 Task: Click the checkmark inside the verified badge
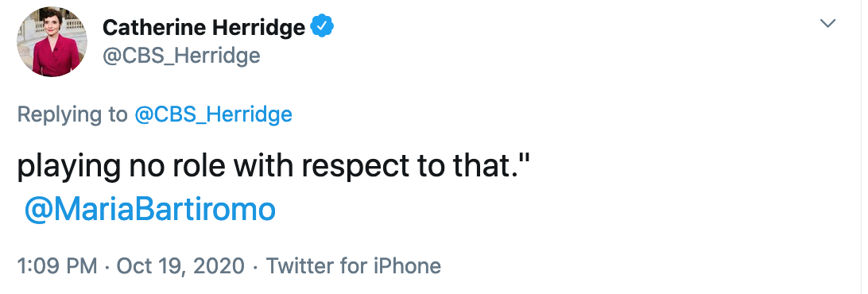point(322,26)
